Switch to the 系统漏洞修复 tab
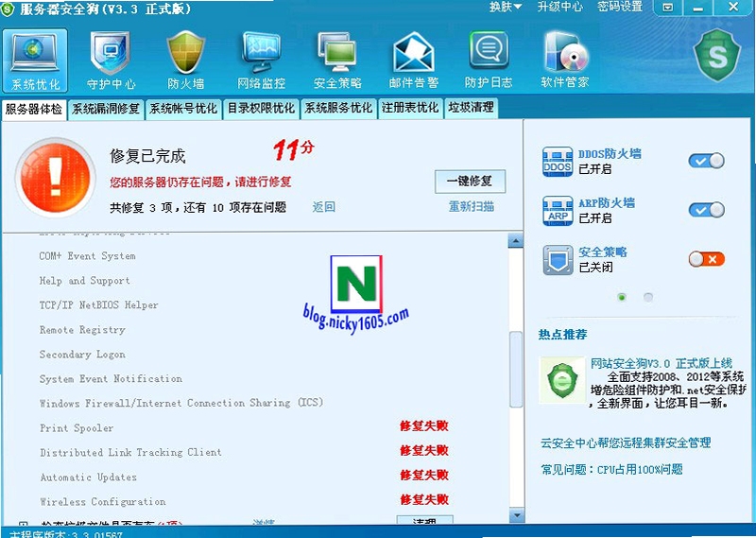 click(106, 109)
